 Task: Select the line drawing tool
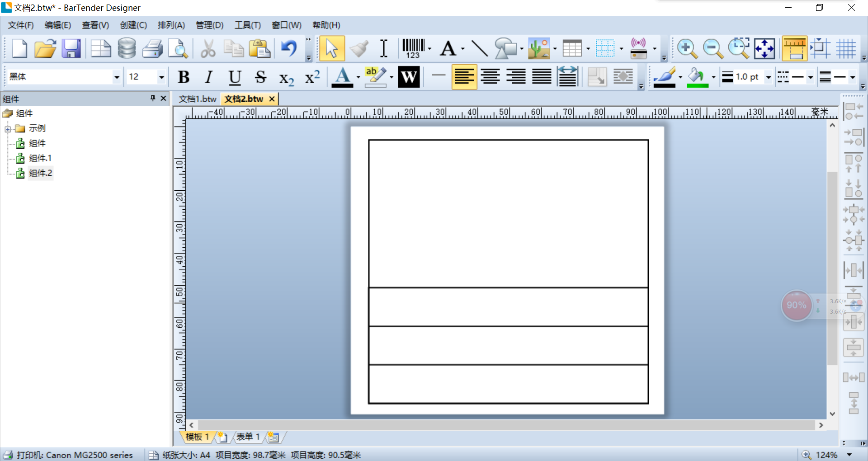coord(479,48)
